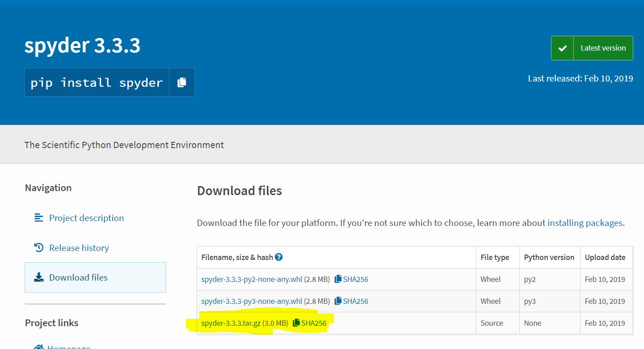
Task: Open the Filename, size & hash help icon
Action: coord(279,257)
